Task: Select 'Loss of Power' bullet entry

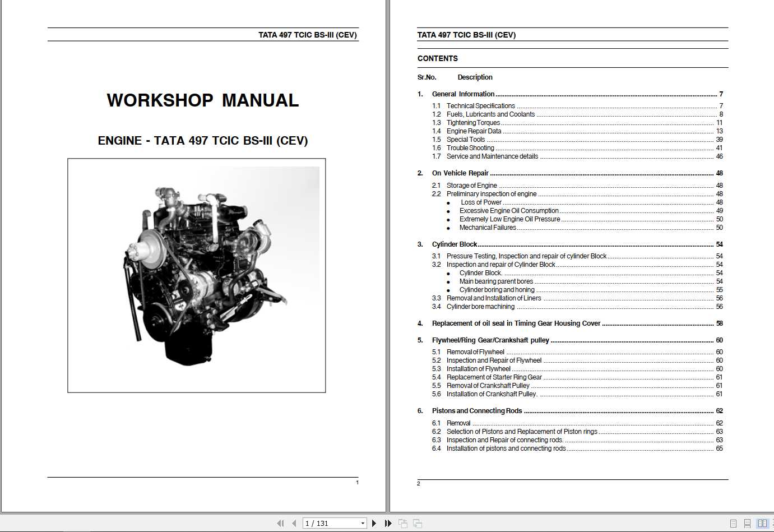Action: click(585, 202)
